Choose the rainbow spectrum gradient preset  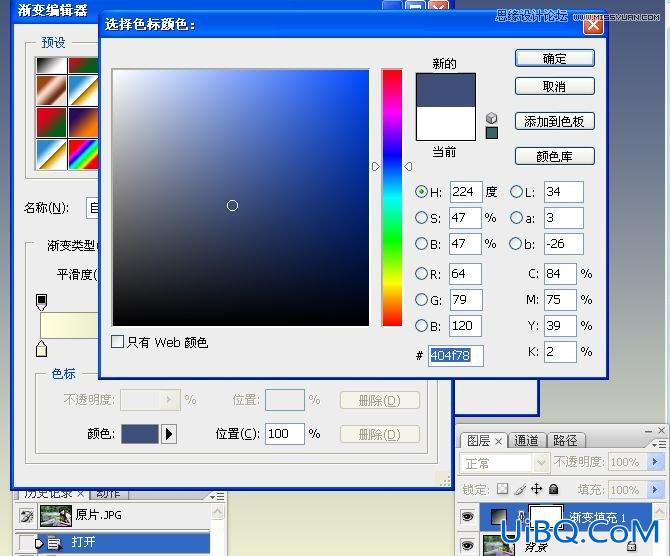83,154
